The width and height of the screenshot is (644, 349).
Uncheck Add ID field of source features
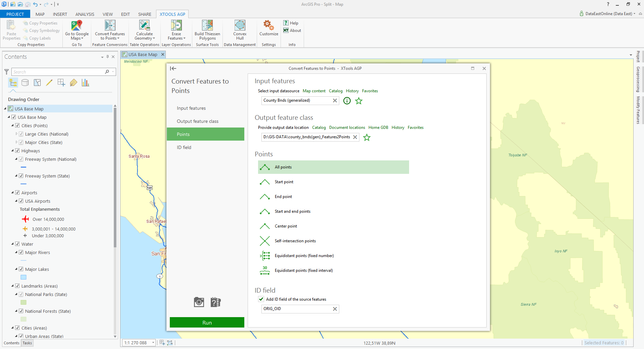click(261, 299)
